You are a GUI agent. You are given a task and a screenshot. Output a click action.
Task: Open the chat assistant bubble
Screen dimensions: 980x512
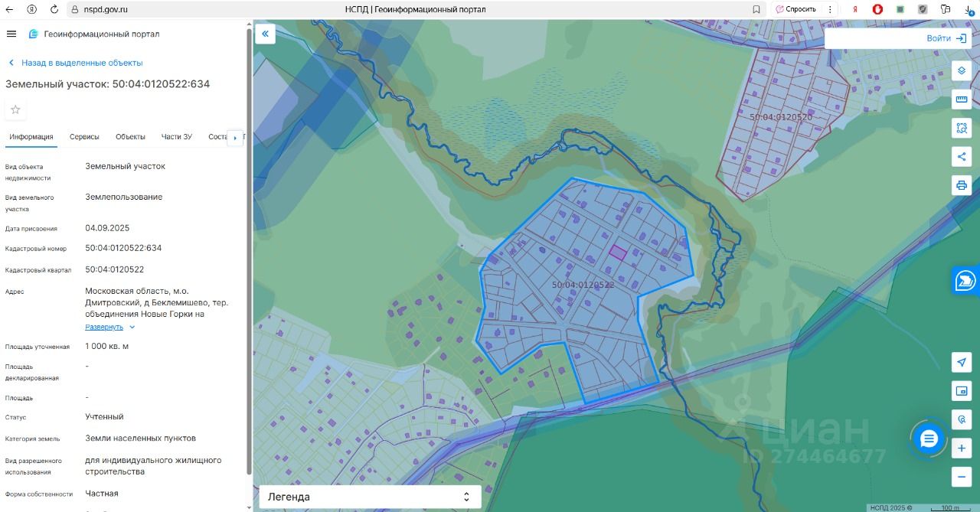click(929, 439)
